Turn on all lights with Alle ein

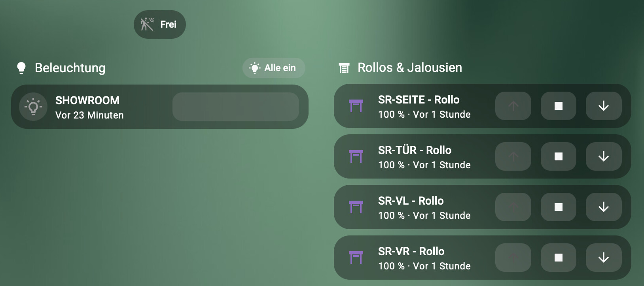point(274,68)
